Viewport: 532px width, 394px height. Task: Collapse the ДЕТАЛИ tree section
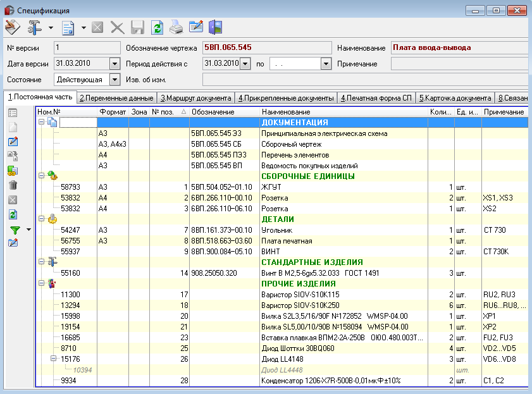[x=41, y=219]
